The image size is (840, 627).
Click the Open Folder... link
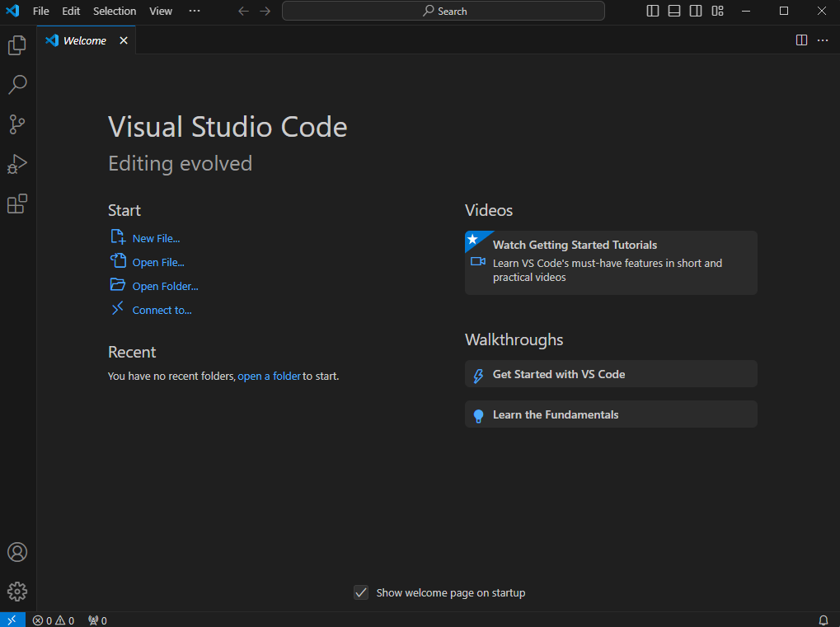click(165, 287)
